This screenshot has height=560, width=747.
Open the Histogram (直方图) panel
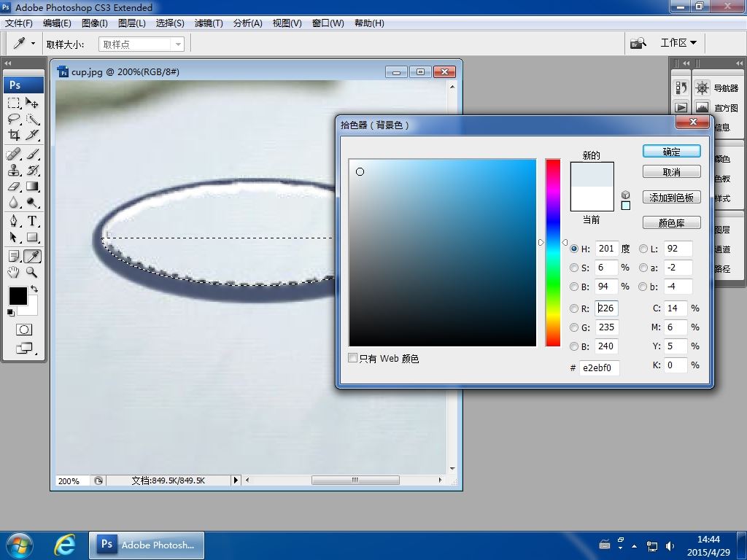coord(716,108)
